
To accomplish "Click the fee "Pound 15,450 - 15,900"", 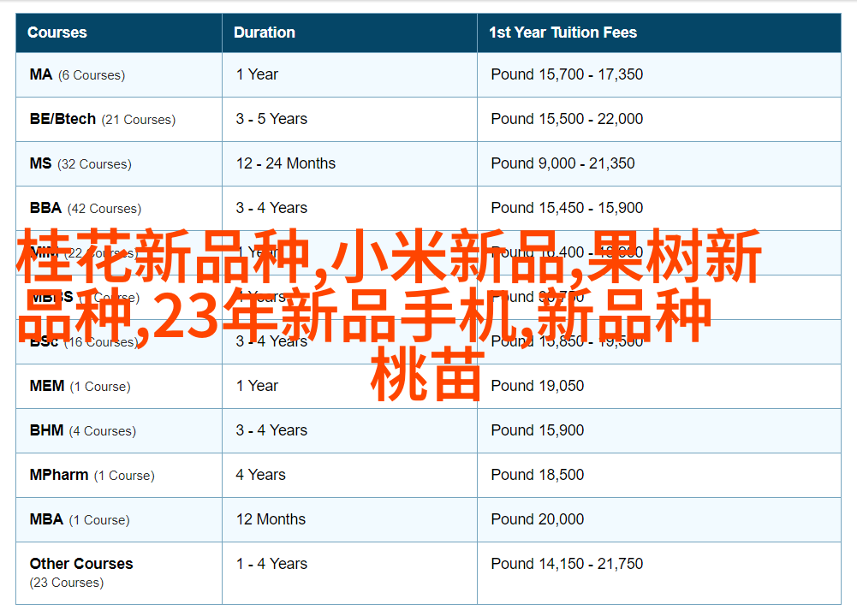I will point(567,208).
